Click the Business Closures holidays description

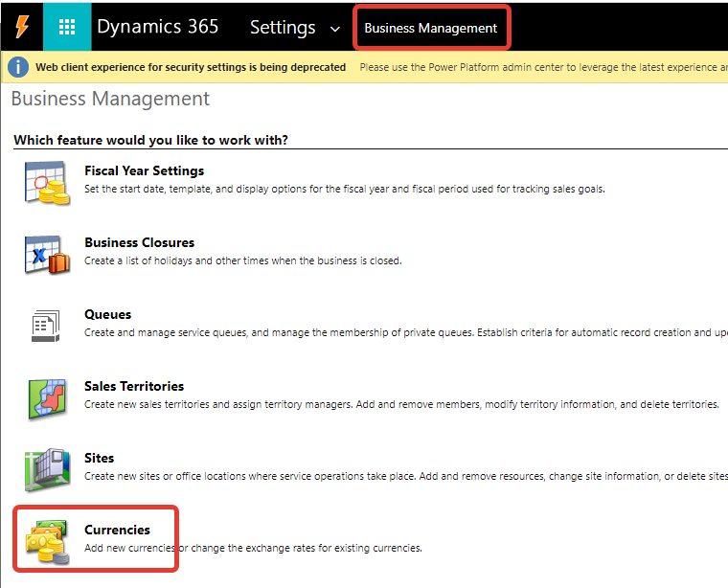(242, 260)
